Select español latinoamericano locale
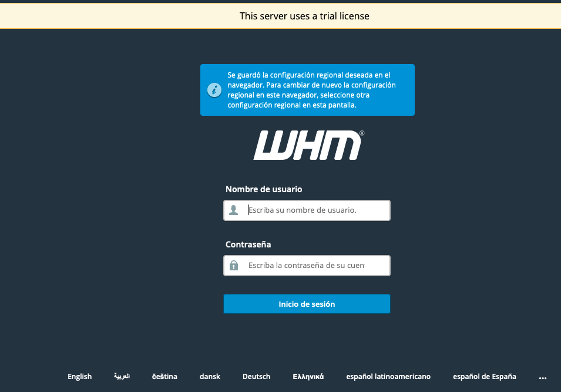Image resolution: width=561 pixels, height=392 pixels. click(388, 377)
